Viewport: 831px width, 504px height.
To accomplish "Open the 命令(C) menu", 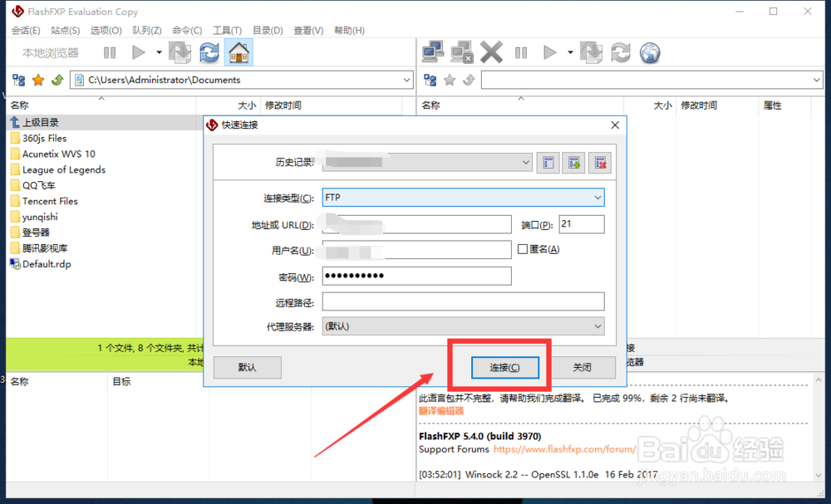I will (x=187, y=30).
